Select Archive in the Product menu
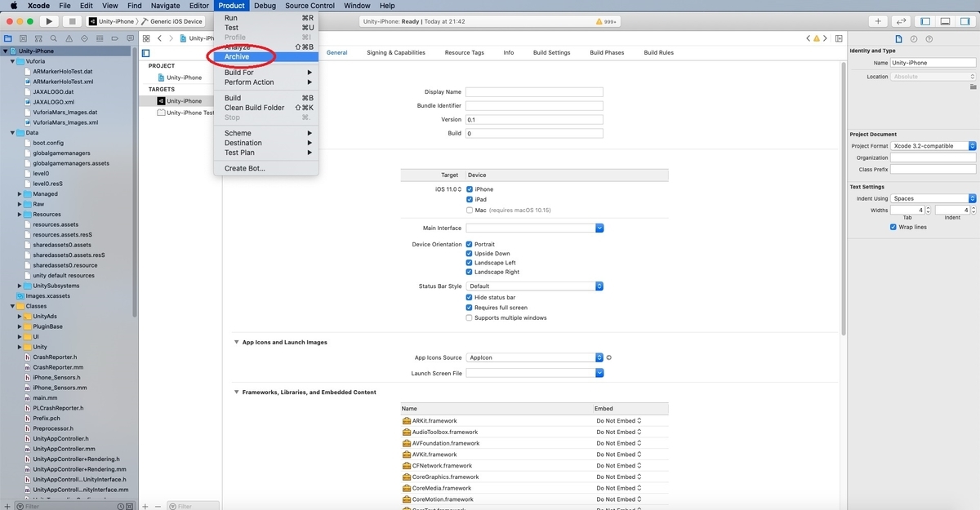Image resolution: width=980 pixels, height=510 pixels. coord(266,56)
